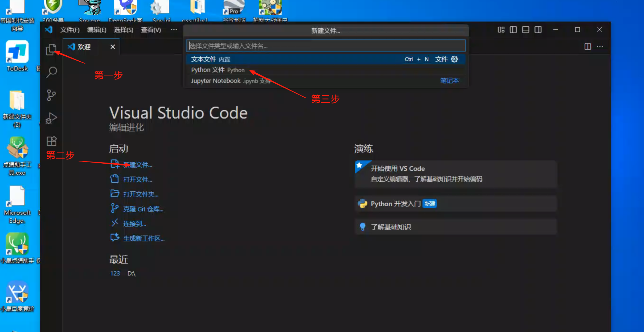Open recent folder 123

(x=115, y=273)
